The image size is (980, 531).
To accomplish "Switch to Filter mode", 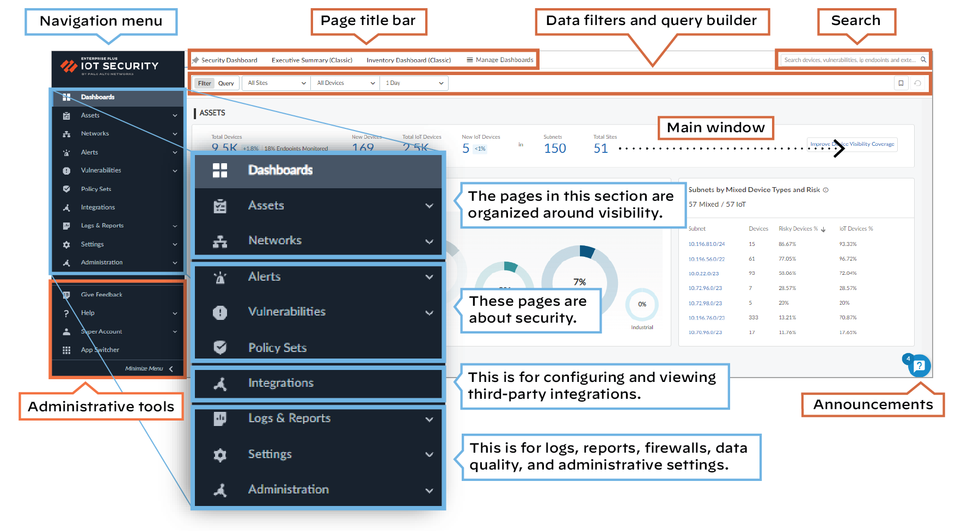I will (205, 83).
